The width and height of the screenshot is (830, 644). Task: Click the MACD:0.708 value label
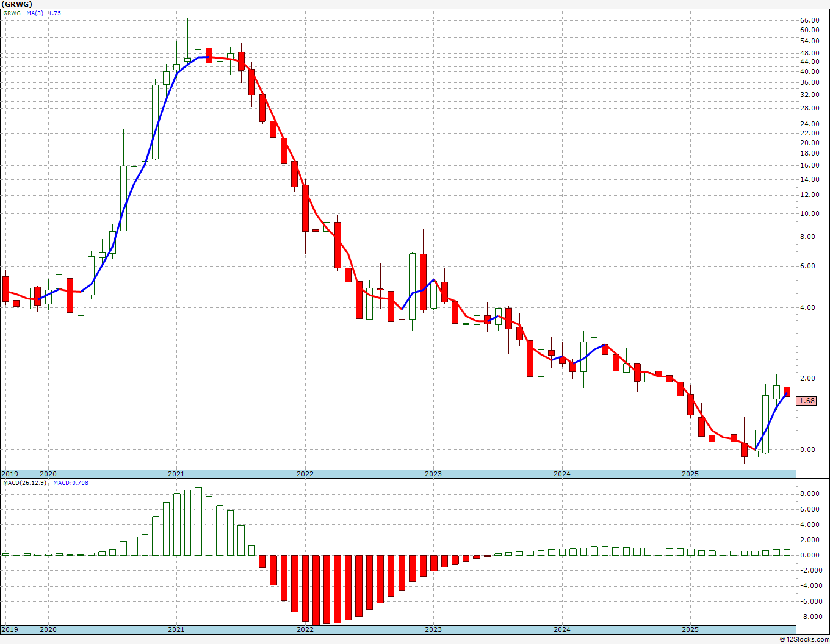pos(70,483)
